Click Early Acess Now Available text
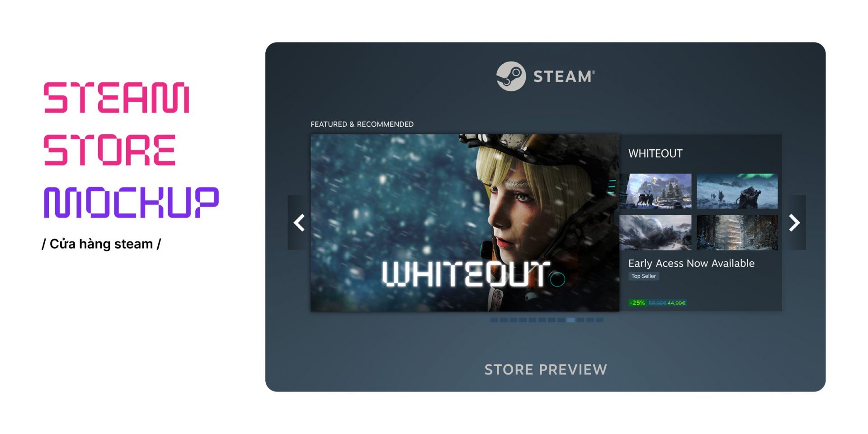The width and height of the screenshot is (868, 434). pos(691,263)
